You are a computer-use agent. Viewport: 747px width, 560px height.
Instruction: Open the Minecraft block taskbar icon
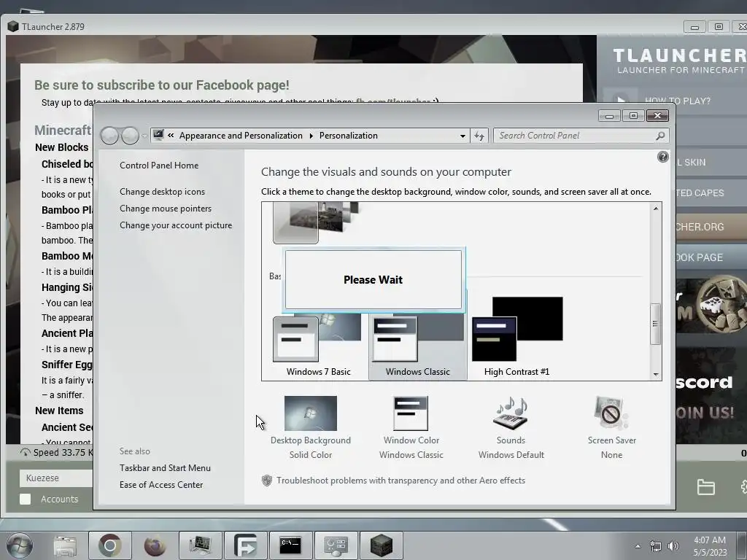click(381, 545)
